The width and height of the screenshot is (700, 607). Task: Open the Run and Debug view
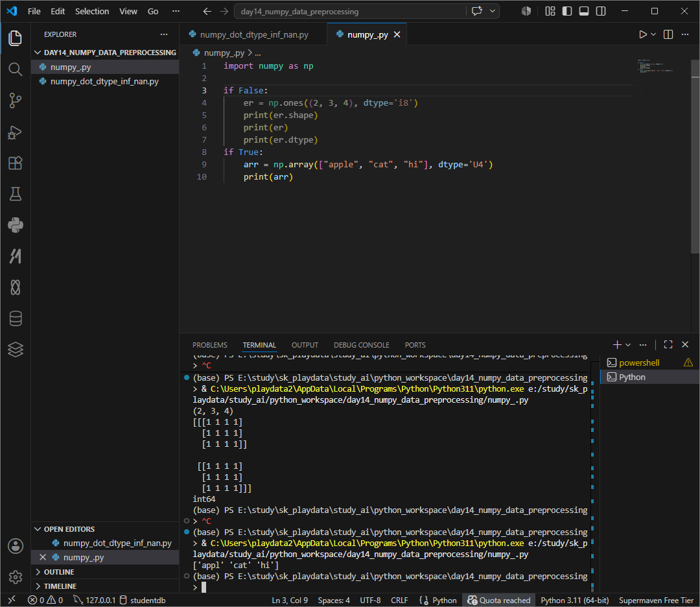click(x=15, y=132)
